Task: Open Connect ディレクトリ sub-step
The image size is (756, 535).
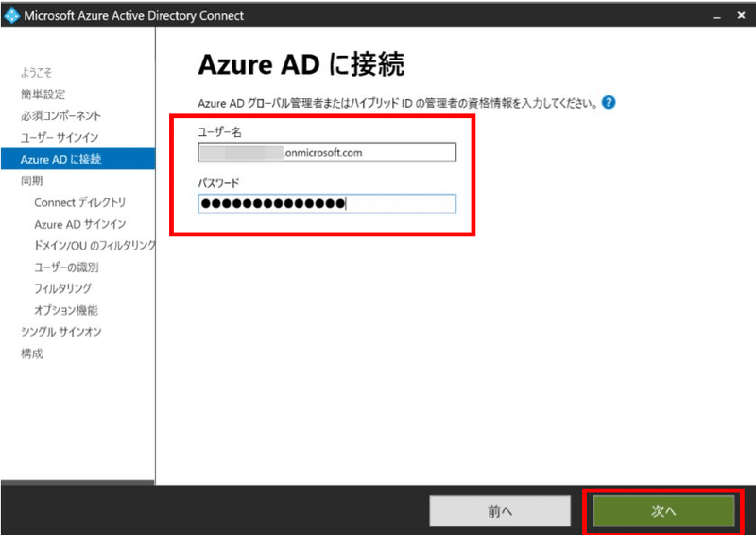Action: [x=80, y=202]
